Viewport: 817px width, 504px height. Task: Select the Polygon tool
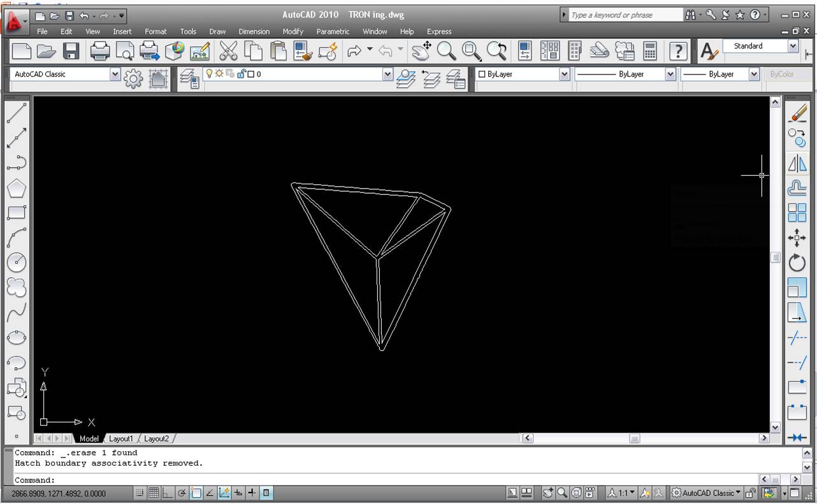(17, 188)
